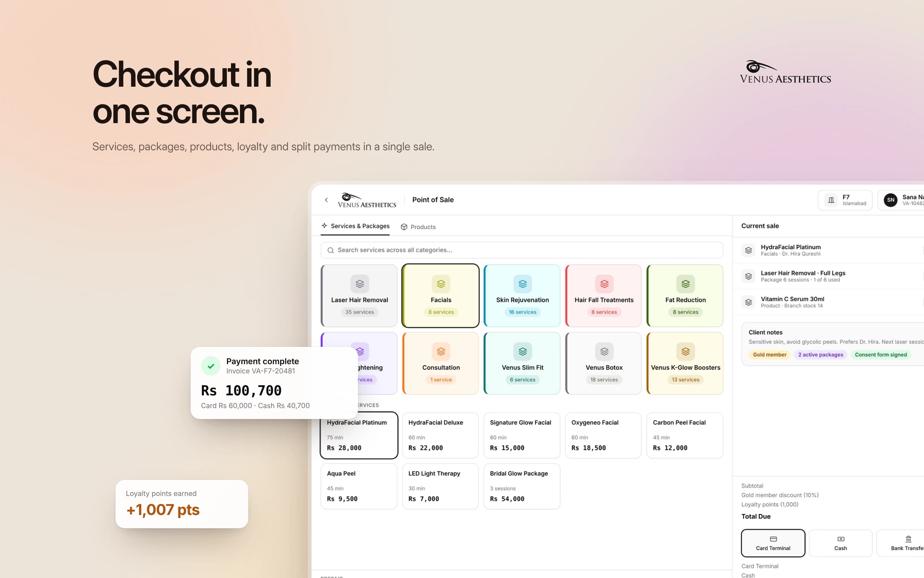Screen dimensions: 924x578
Task: Click the branch building icon next to F7
Action: [x=831, y=200]
